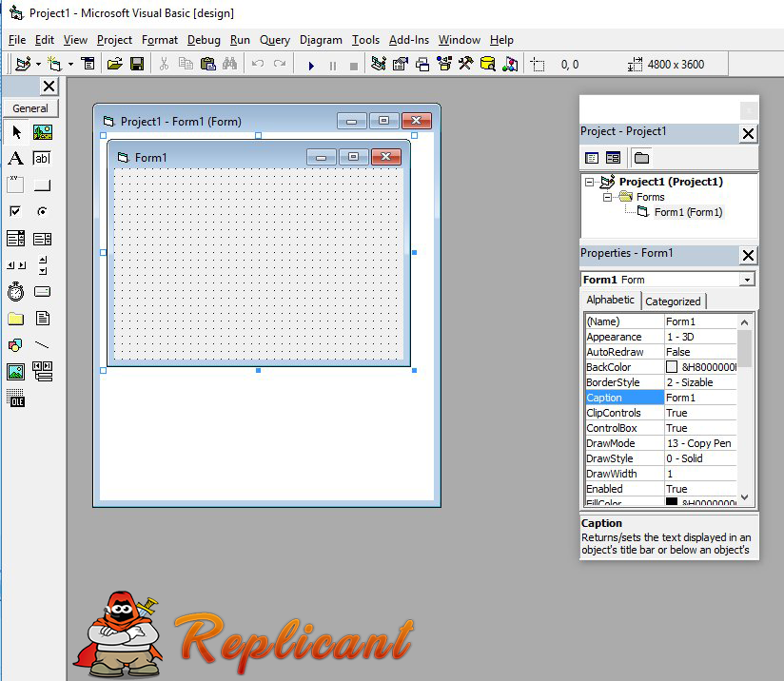Select the DirListBox folder control tool

click(x=15, y=319)
